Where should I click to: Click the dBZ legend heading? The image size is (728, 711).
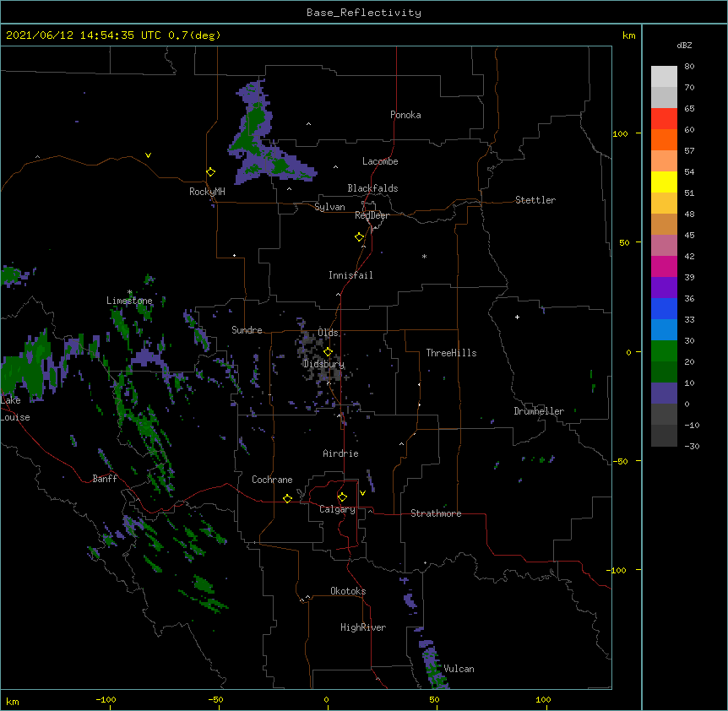[684, 45]
